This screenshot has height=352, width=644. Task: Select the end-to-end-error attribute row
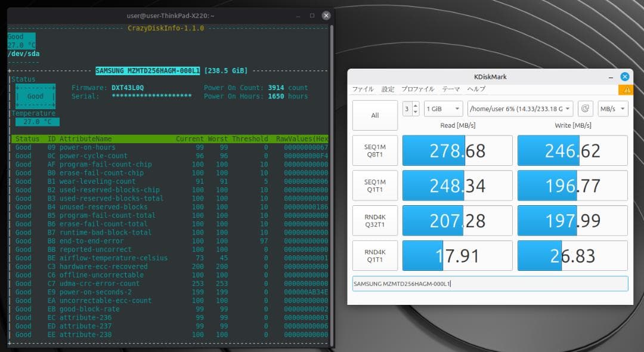pyautogui.click(x=169, y=241)
